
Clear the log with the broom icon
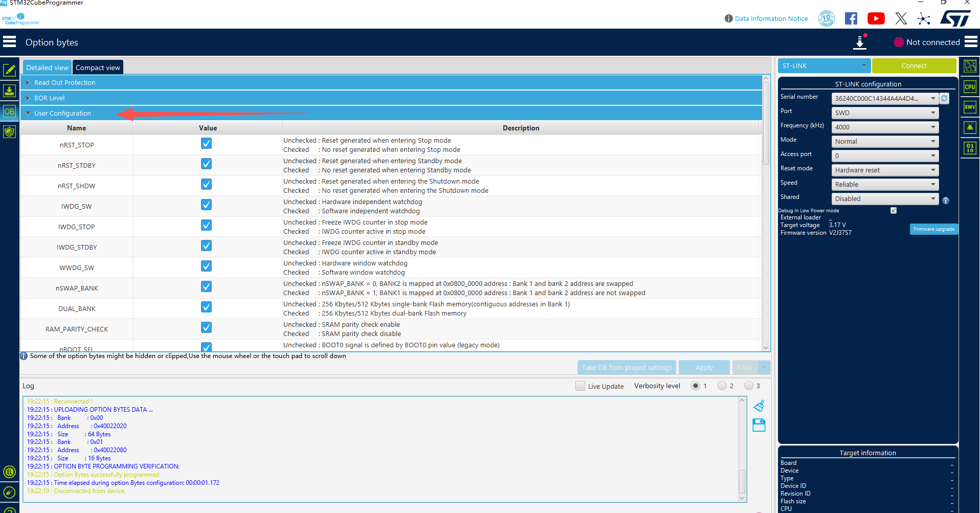759,406
